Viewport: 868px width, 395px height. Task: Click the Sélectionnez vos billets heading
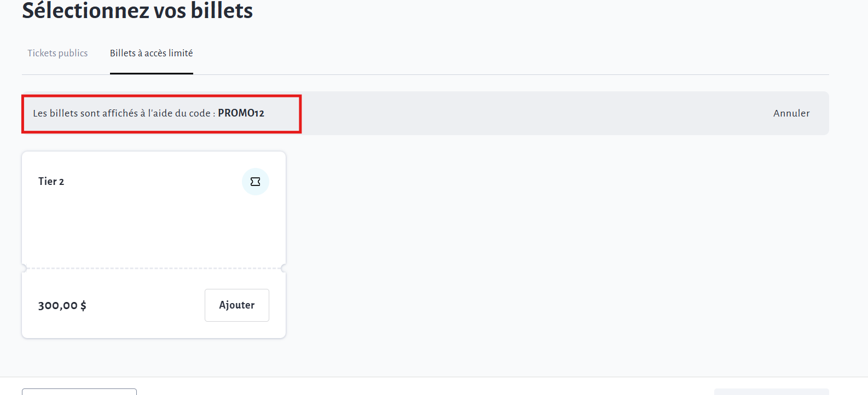(x=137, y=11)
